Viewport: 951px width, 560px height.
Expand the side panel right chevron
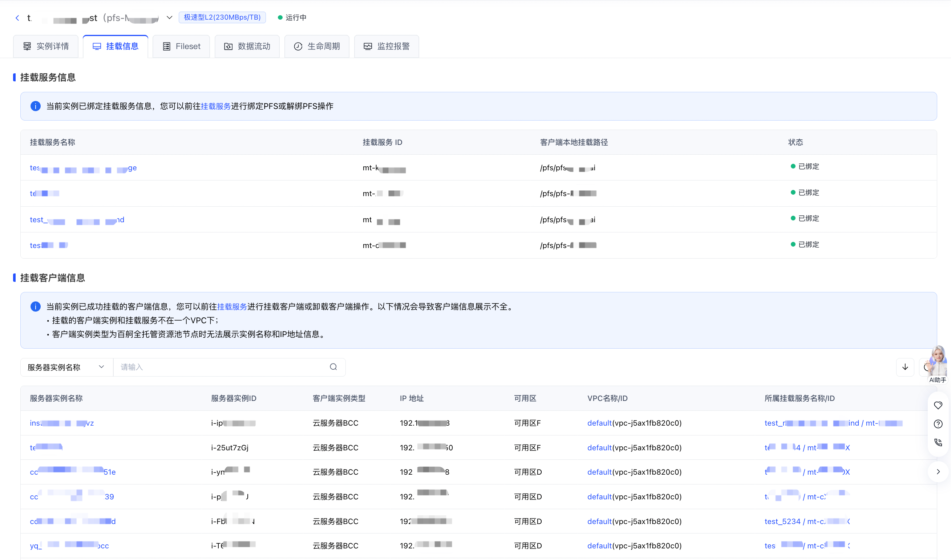coord(938,472)
